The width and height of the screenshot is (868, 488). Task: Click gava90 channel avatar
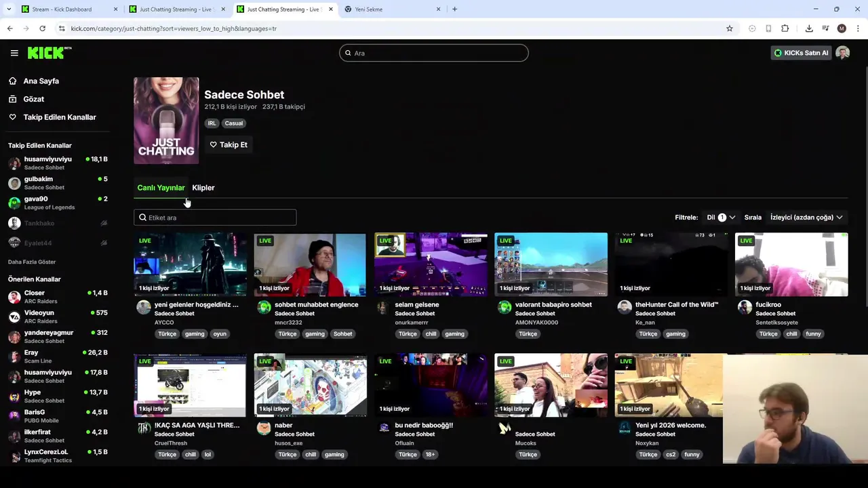pyautogui.click(x=14, y=203)
